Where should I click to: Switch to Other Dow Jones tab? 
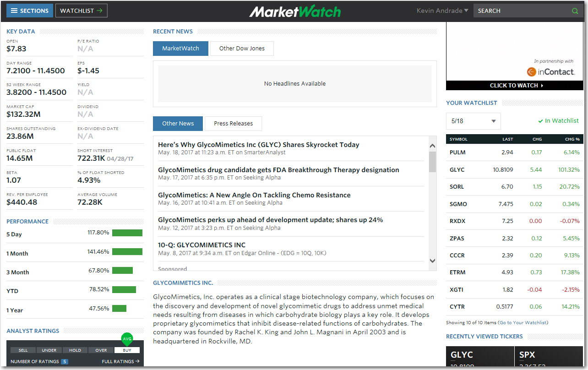[x=242, y=49]
